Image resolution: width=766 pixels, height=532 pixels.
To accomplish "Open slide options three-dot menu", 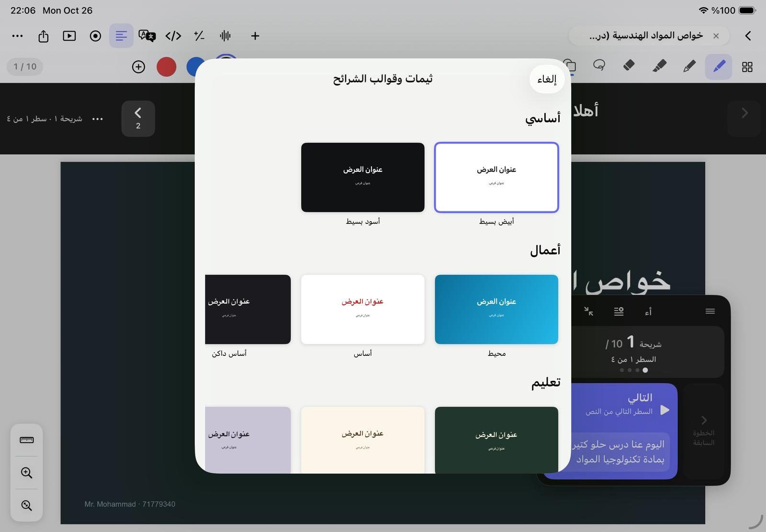I will point(98,119).
